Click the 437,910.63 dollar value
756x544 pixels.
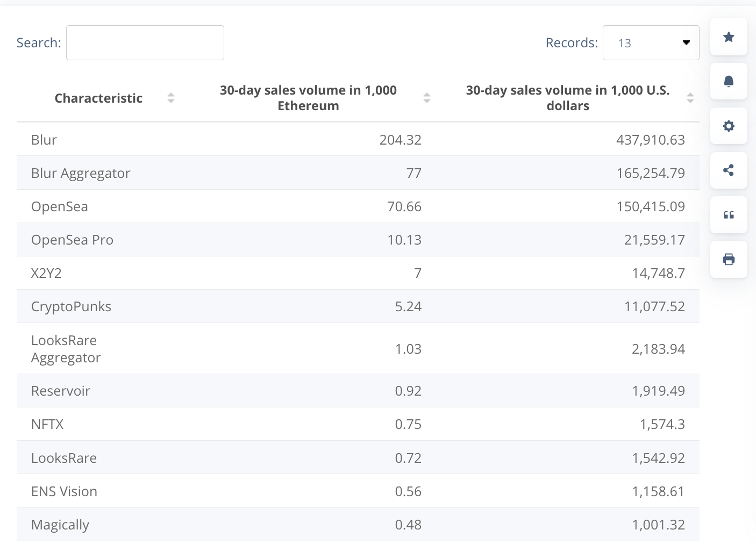[x=651, y=140]
